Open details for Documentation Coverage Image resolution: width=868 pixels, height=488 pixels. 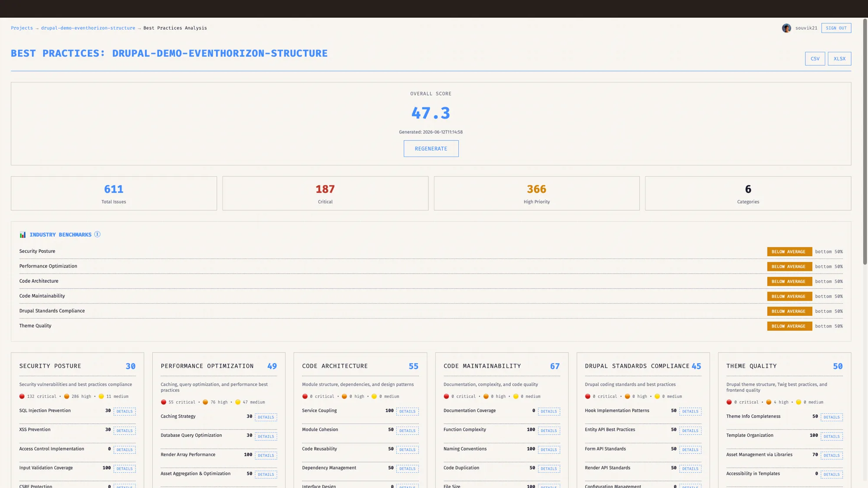click(549, 411)
